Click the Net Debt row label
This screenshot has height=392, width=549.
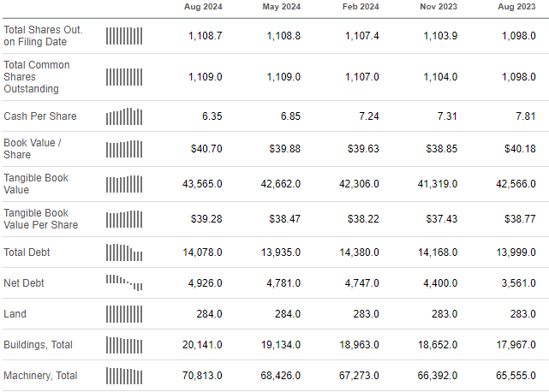click(x=24, y=283)
